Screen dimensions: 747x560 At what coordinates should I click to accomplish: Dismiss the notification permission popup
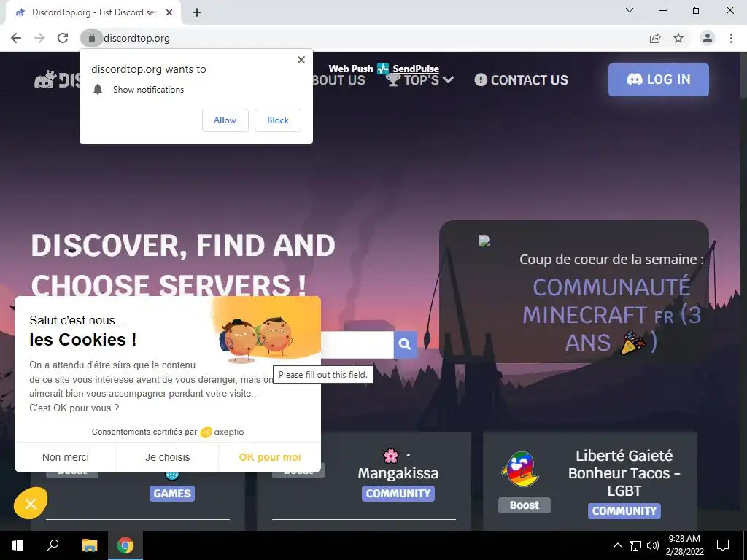[301, 60]
